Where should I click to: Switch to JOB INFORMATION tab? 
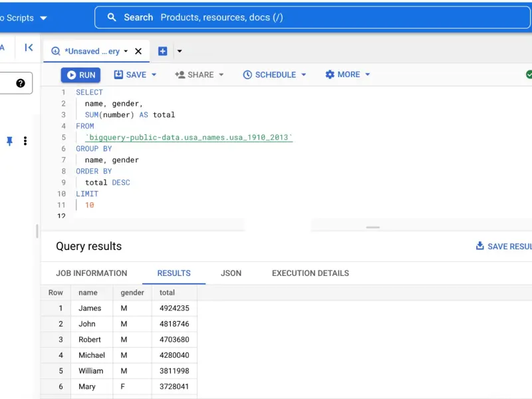click(92, 273)
